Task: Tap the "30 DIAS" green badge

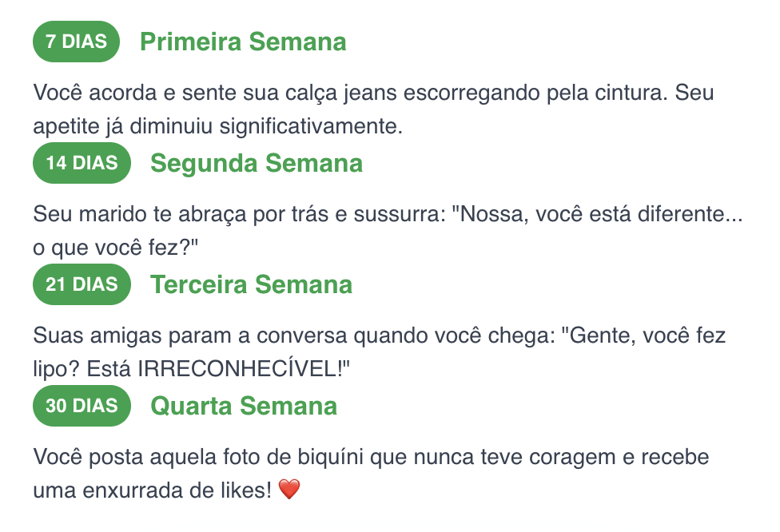Action: [x=82, y=406]
